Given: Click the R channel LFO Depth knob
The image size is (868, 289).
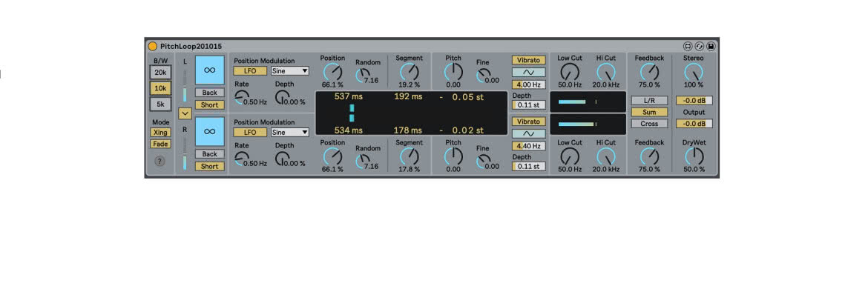Looking at the screenshot, I should point(283,158).
